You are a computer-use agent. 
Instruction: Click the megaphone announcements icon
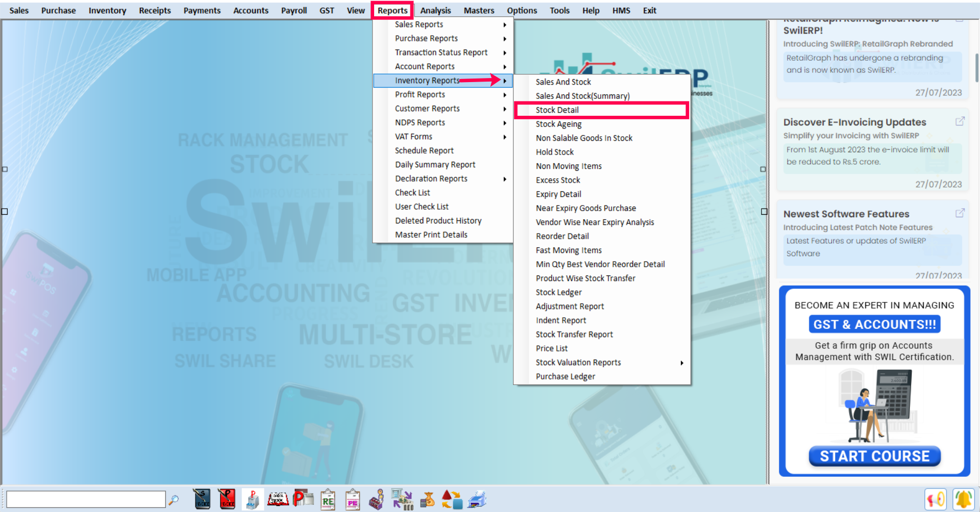(x=935, y=499)
